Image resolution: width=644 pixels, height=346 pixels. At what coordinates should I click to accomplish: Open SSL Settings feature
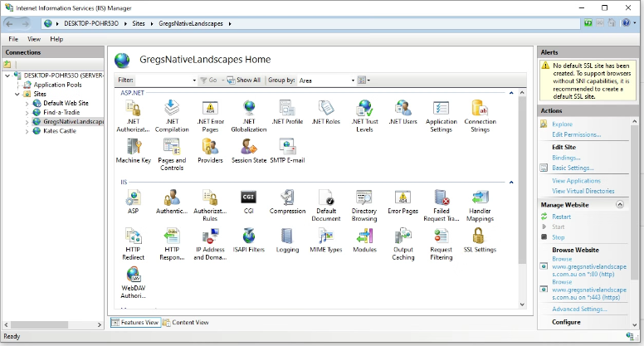(x=480, y=241)
